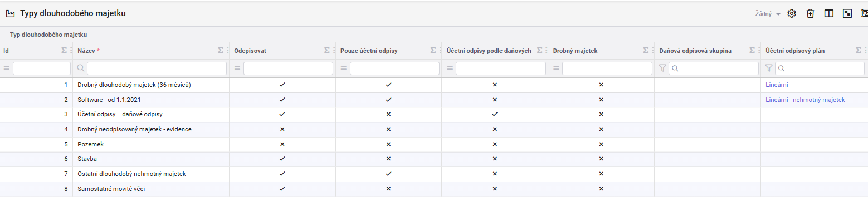Sort by the Odepisovat column header
Viewport: 868px width, 201px height.
pos(250,50)
